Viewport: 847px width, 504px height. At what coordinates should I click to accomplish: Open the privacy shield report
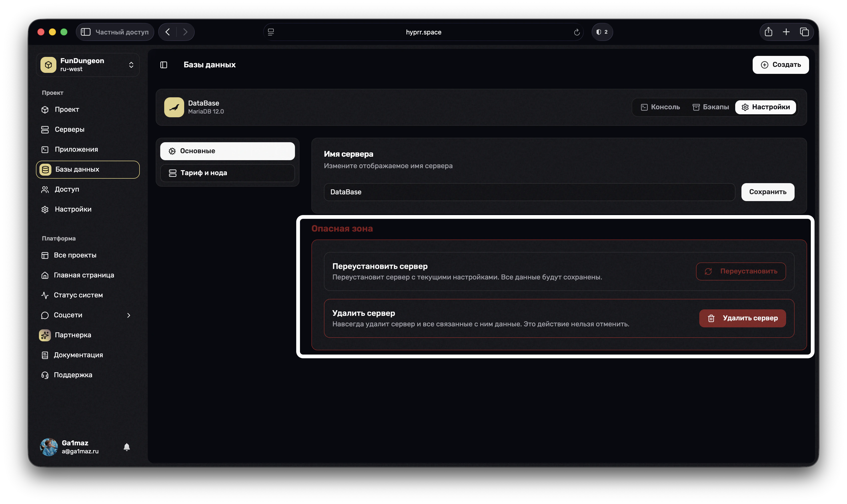[602, 32]
